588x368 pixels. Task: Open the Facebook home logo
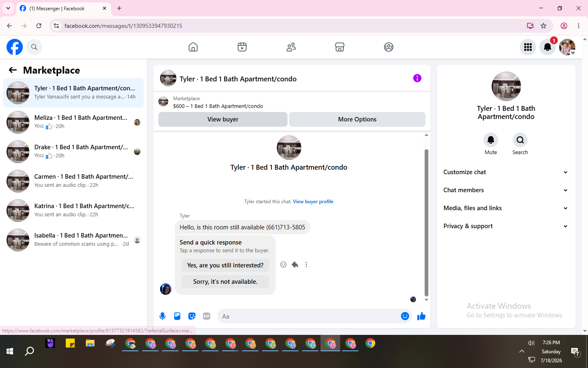point(15,47)
